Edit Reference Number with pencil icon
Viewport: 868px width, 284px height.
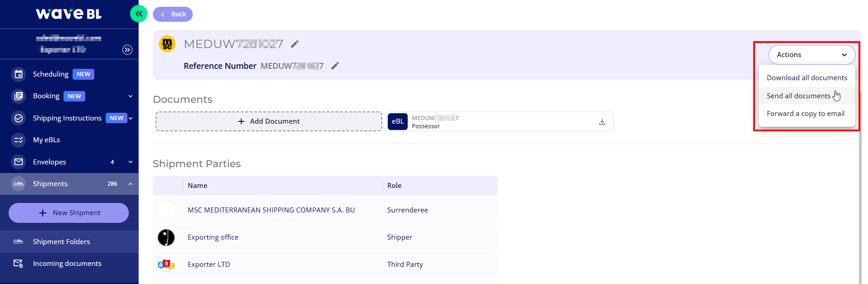pyautogui.click(x=335, y=66)
